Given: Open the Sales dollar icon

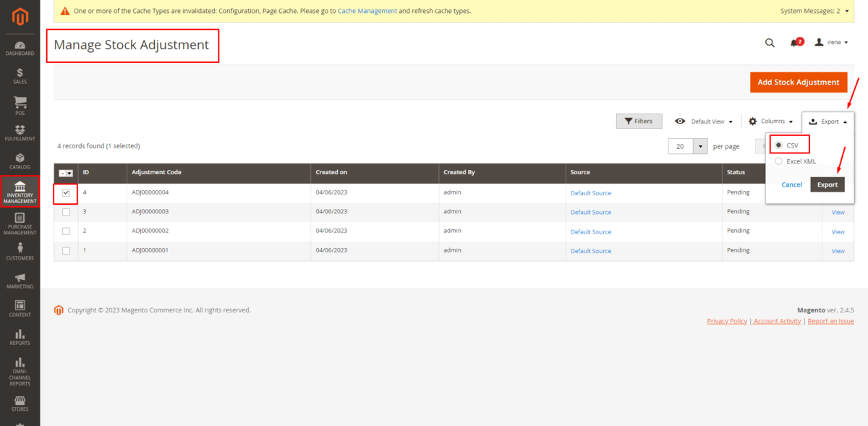Looking at the screenshot, I should (x=20, y=72).
